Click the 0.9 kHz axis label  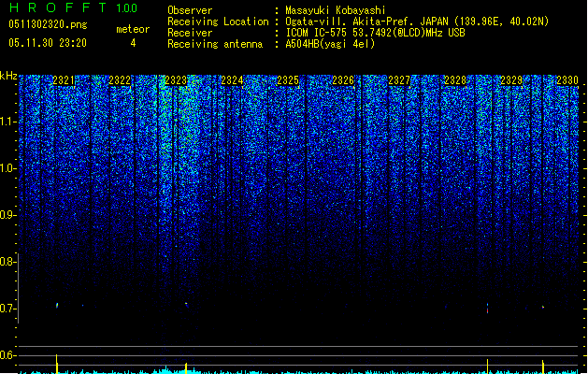point(7,215)
